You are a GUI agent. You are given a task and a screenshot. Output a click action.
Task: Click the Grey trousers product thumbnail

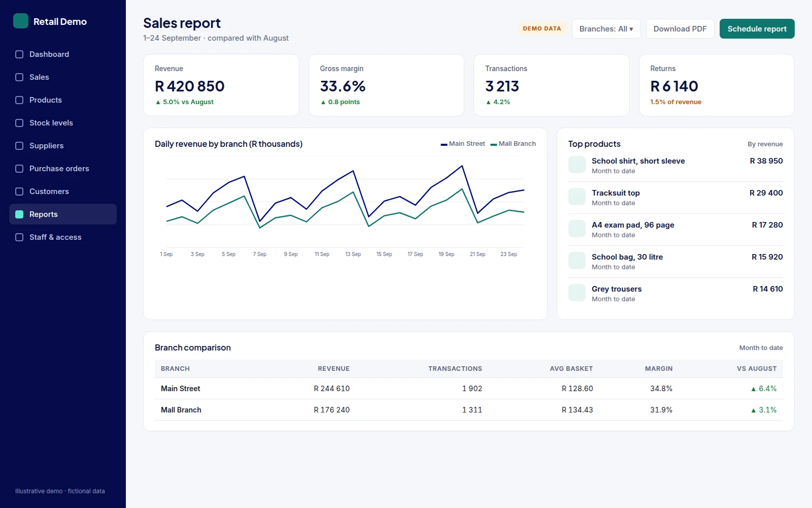tap(577, 293)
